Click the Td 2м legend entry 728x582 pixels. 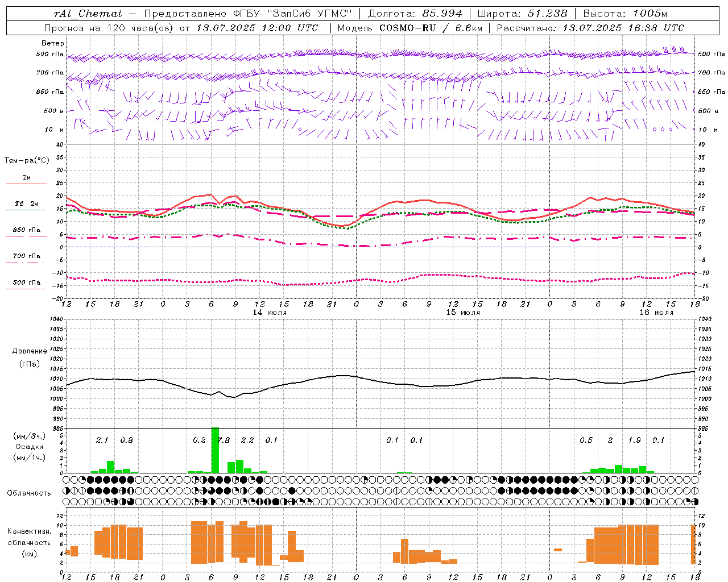26,203
